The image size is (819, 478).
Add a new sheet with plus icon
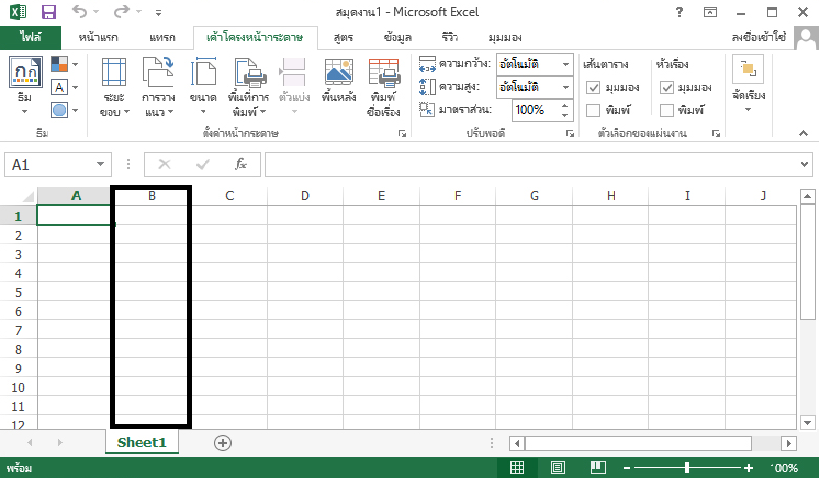223,442
